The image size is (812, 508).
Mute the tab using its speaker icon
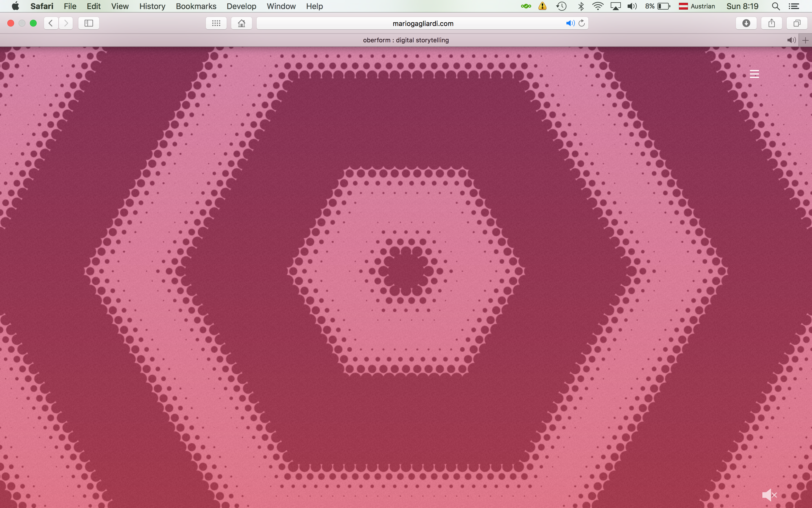[x=791, y=40]
